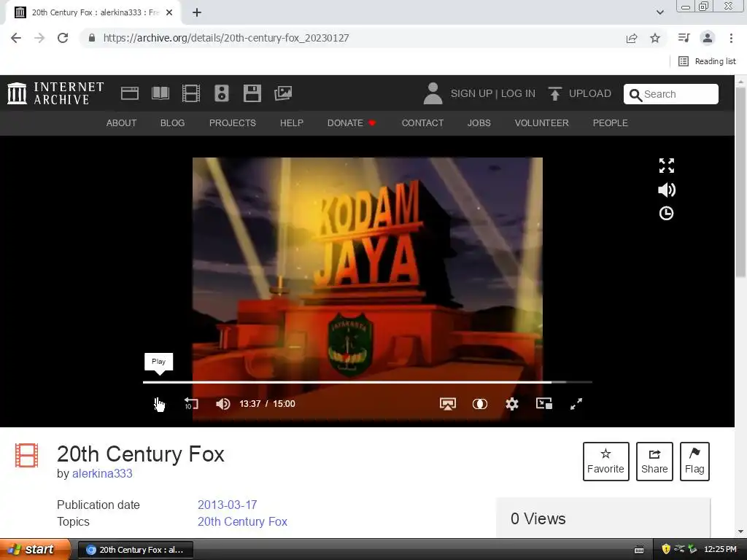The image size is (747, 560).
Task: Share this page via the browser share icon
Action: tap(632, 38)
